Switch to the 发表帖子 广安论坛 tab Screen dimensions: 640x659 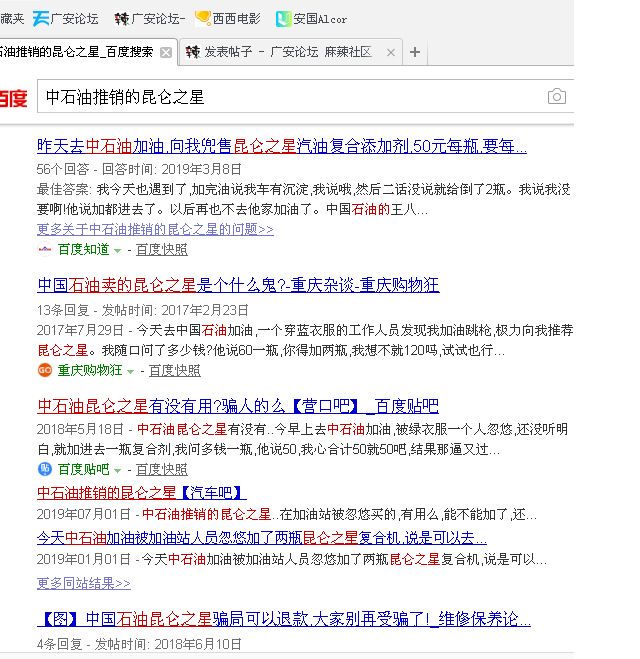click(285, 52)
